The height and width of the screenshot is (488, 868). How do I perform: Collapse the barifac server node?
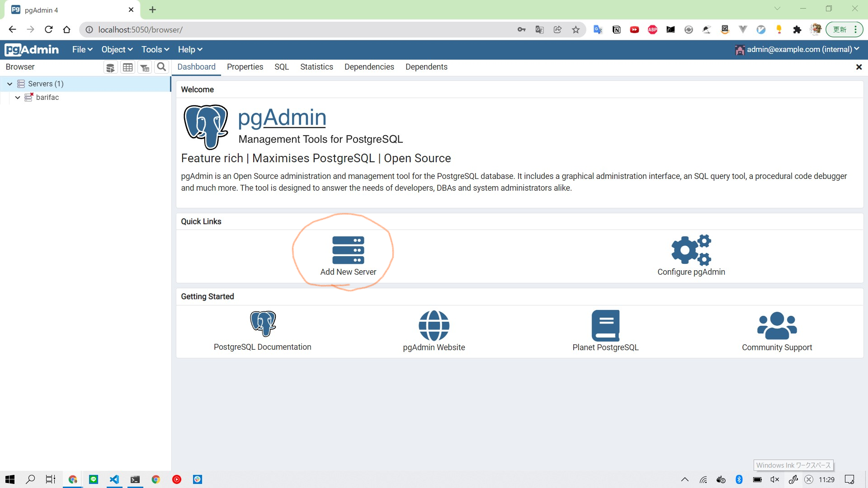pyautogui.click(x=18, y=98)
